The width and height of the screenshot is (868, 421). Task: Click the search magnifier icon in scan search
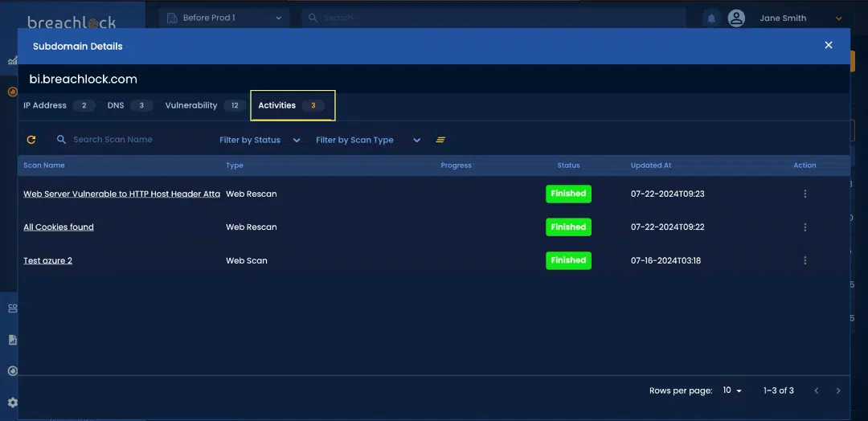[x=61, y=140]
